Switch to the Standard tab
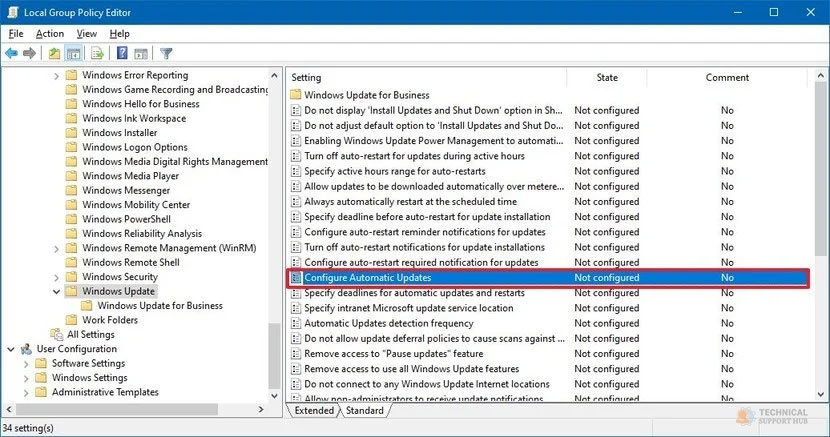The image size is (830, 437). [x=365, y=411]
